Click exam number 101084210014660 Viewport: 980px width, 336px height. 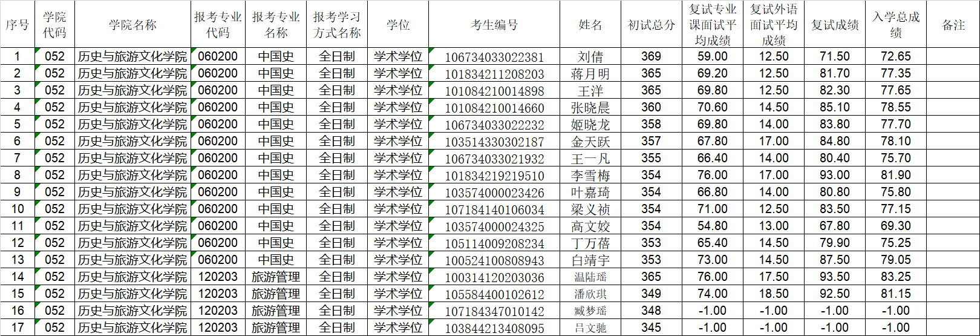494,108
